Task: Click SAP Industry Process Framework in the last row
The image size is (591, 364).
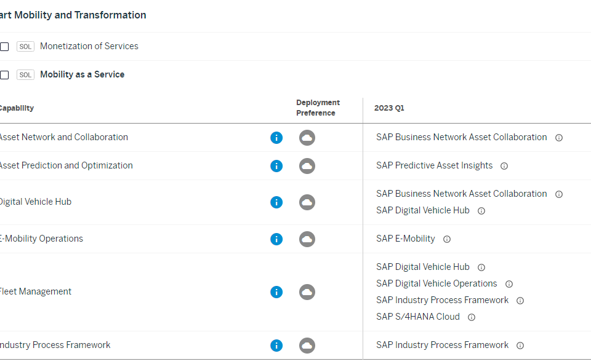Action: point(442,345)
